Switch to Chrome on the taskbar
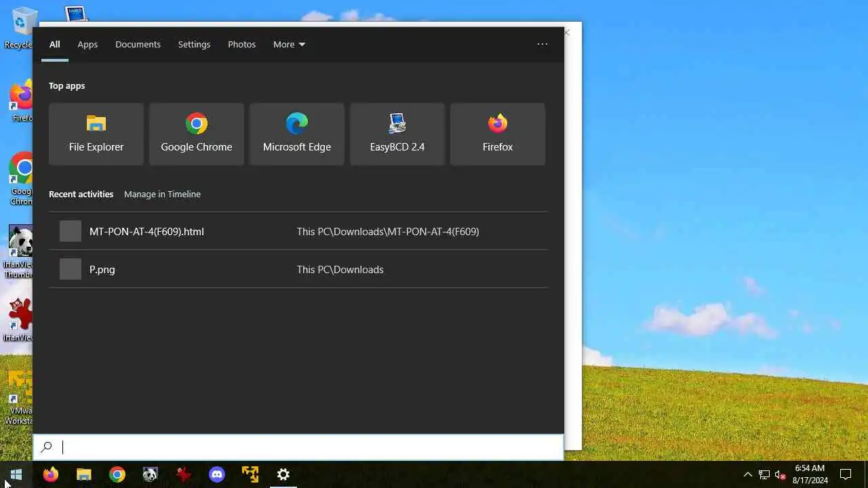This screenshot has width=868, height=488. point(117,474)
